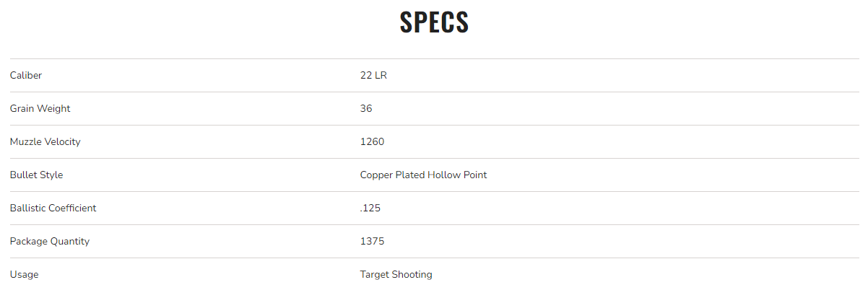Click the SPECS heading

434,22
